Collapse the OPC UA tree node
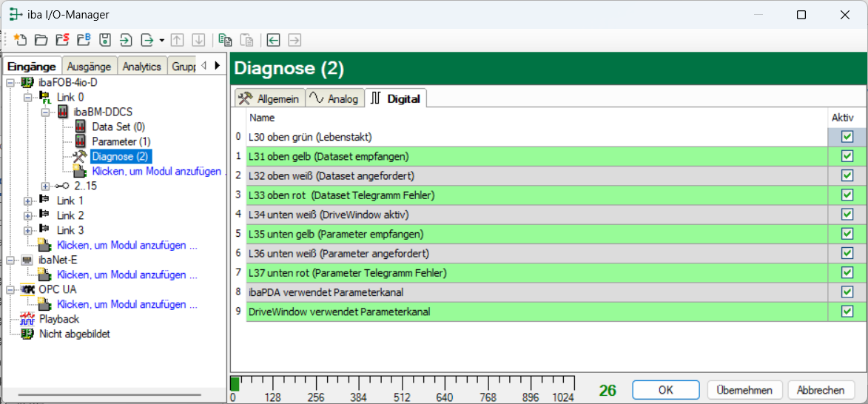 click(x=10, y=289)
